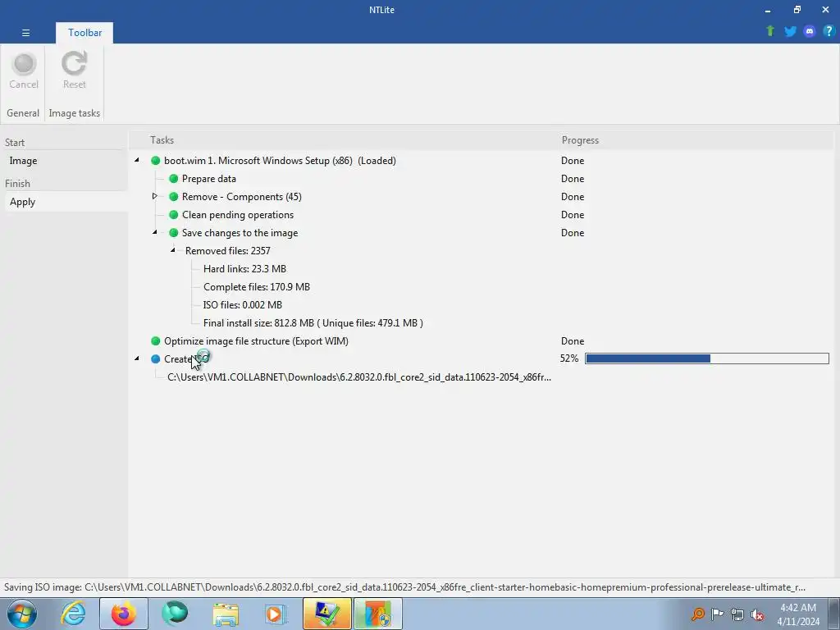Select the Complete files: 170.9 MB entry

257,287
